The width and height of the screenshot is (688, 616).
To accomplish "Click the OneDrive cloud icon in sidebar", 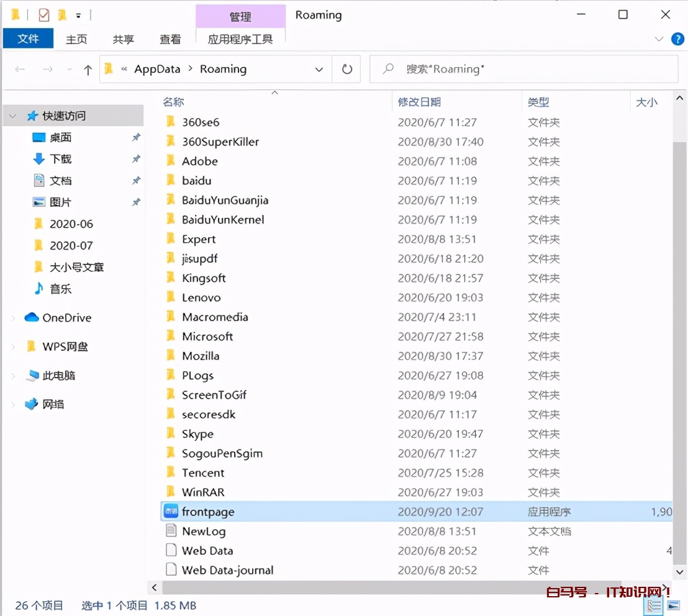I will (32, 317).
